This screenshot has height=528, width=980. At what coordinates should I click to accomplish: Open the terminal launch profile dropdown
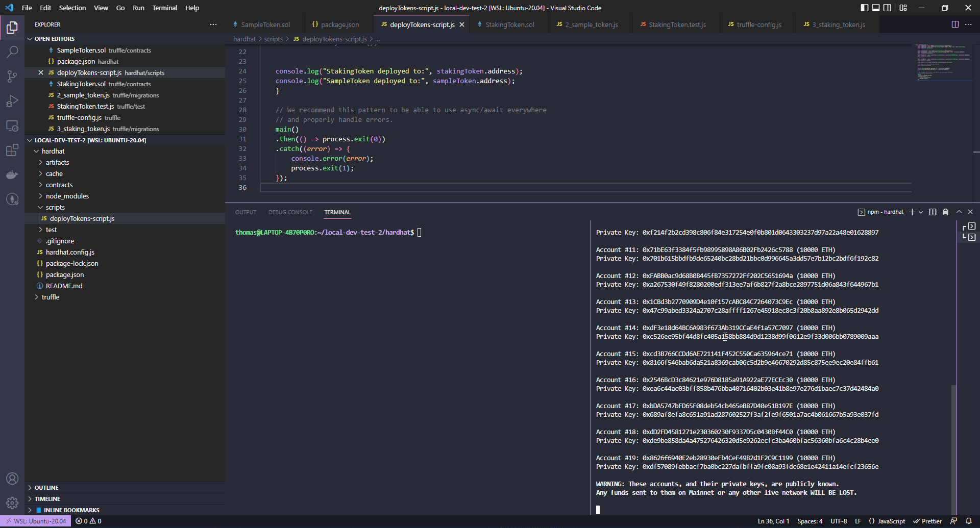tap(921, 212)
